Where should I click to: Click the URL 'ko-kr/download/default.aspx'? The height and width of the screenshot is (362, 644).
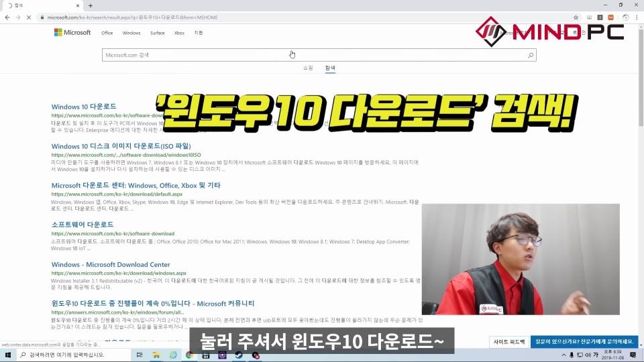click(x=117, y=194)
